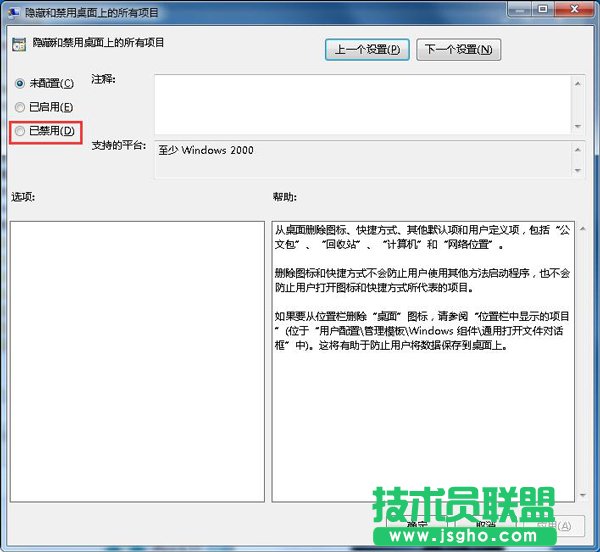The width and height of the screenshot is (600, 552).
Task: Go to 上一个设置(P)
Action: click(367, 50)
